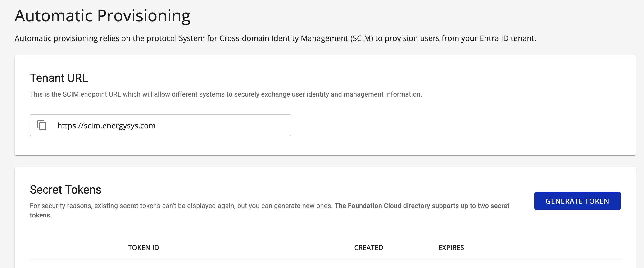
Task: Click the EXPIRES column header
Action: [x=451, y=247]
